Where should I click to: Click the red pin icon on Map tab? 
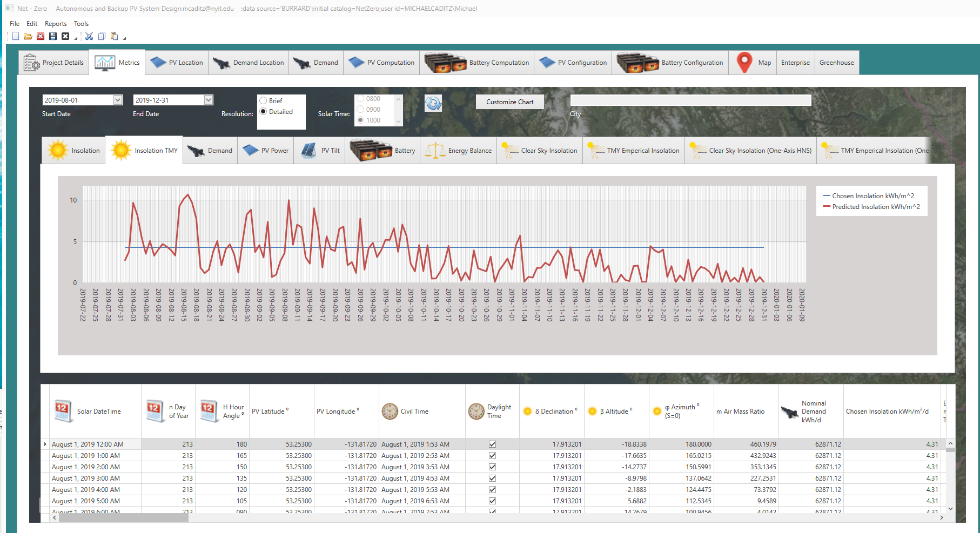[x=744, y=63]
